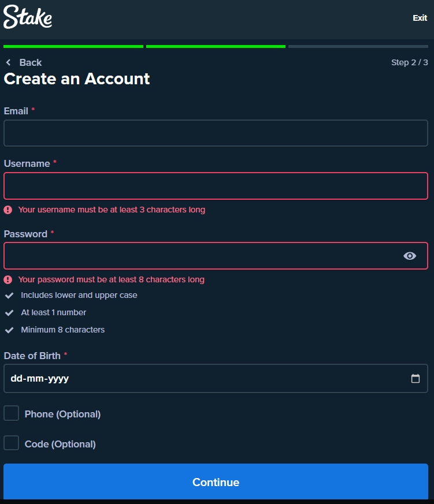Click the back chevron arrow

(x=9, y=62)
